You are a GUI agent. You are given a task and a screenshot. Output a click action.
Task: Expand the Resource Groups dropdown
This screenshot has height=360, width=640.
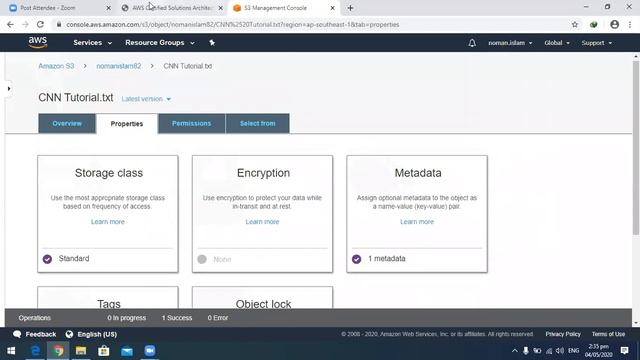[160, 42]
